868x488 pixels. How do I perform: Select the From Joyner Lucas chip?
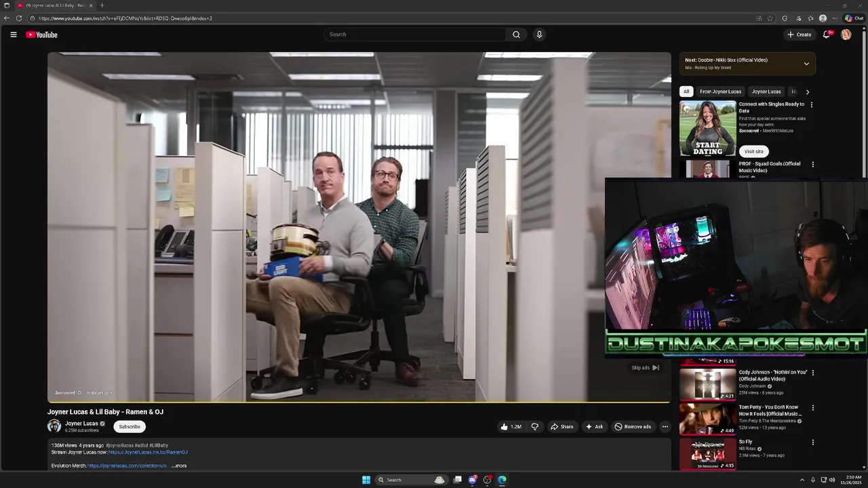720,91
